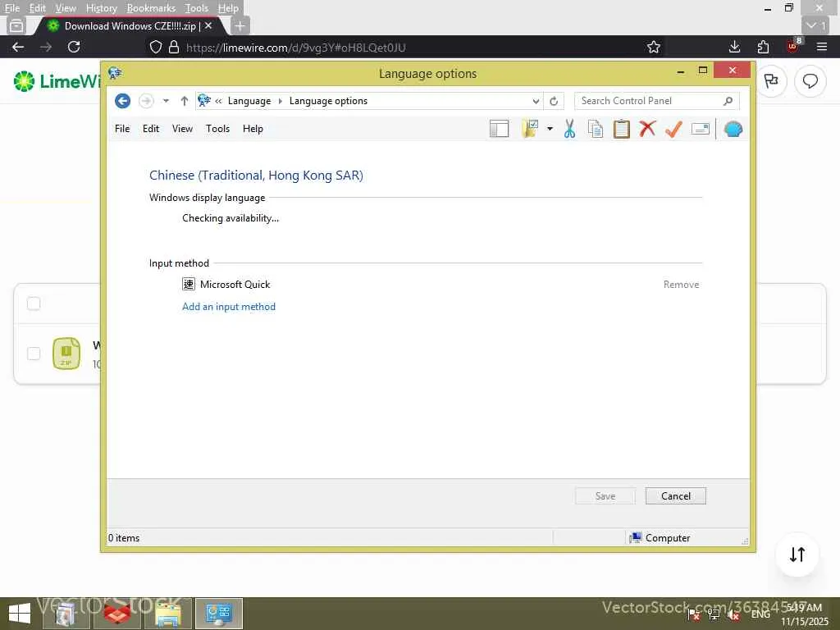
Task: Click the Paste clipboard toolbar icon
Action: [x=622, y=129]
